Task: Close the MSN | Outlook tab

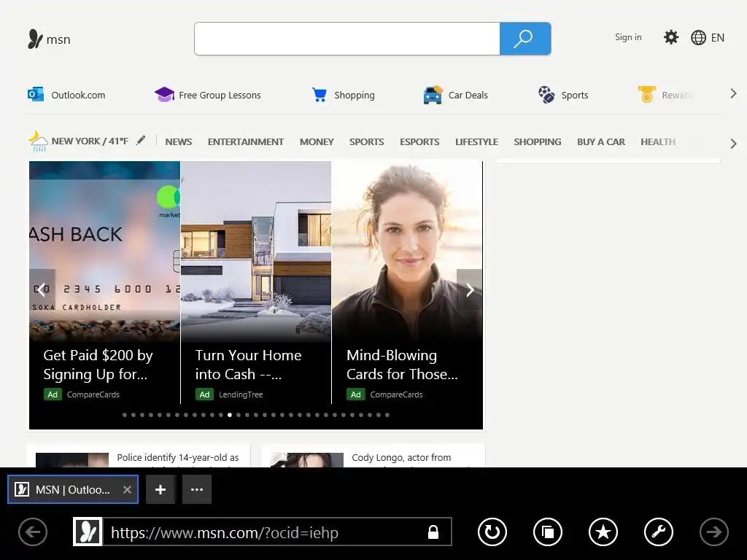Action: [x=127, y=489]
